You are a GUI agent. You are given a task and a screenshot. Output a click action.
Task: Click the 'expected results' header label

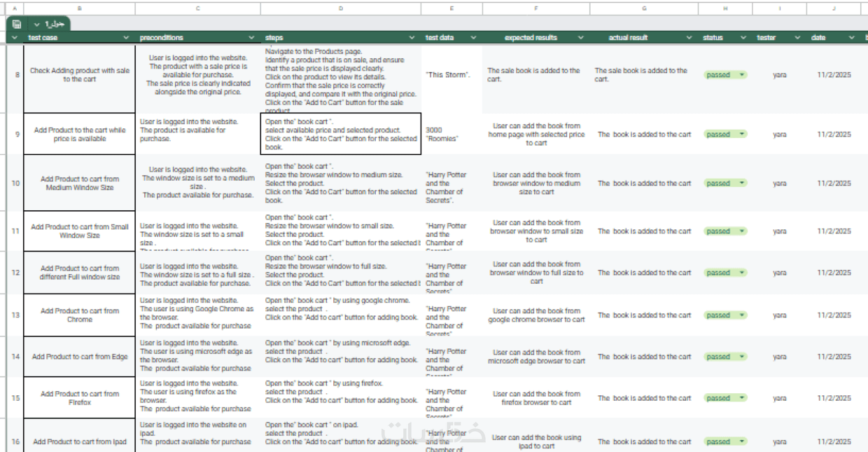(531, 38)
